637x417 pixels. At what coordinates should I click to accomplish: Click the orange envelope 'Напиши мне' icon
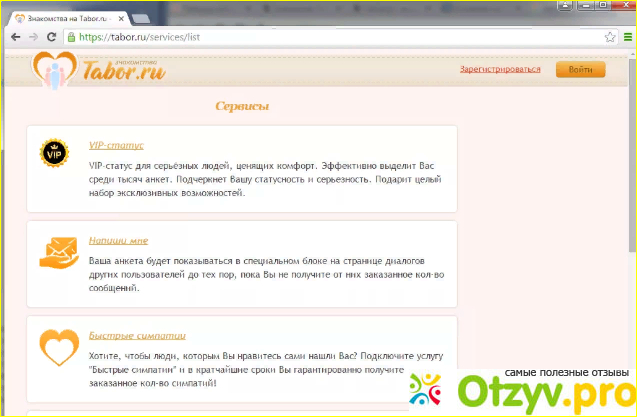coord(52,250)
